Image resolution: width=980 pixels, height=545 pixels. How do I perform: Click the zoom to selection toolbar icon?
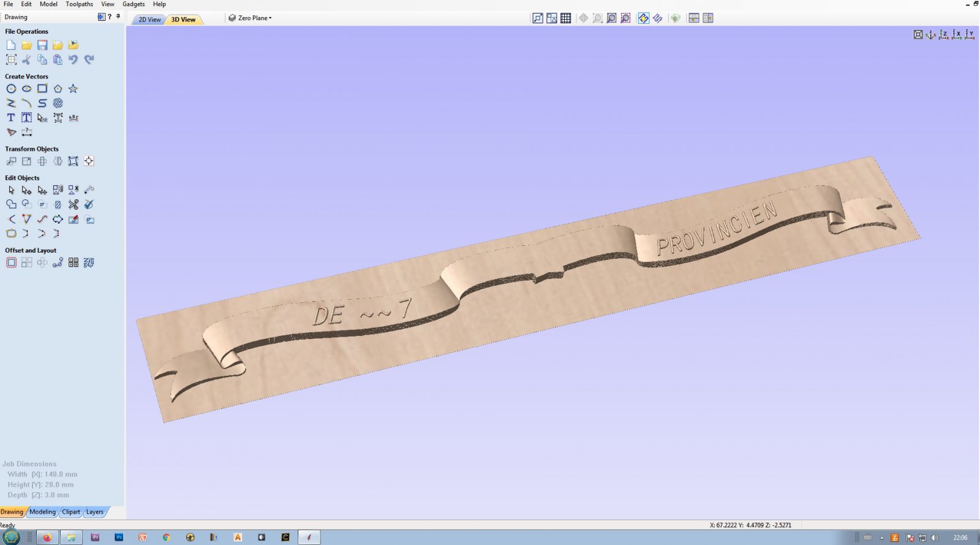pyautogui.click(x=625, y=18)
